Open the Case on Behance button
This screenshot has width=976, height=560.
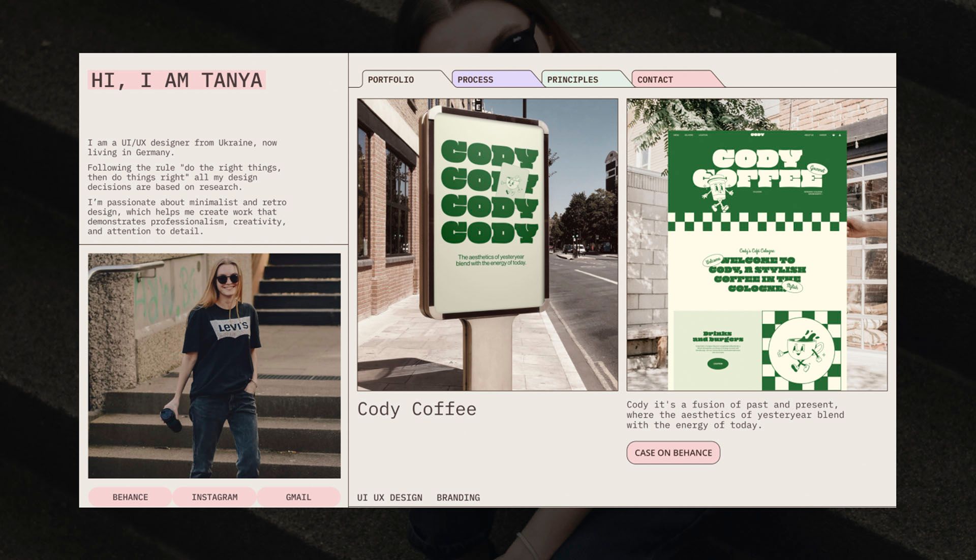673,453
